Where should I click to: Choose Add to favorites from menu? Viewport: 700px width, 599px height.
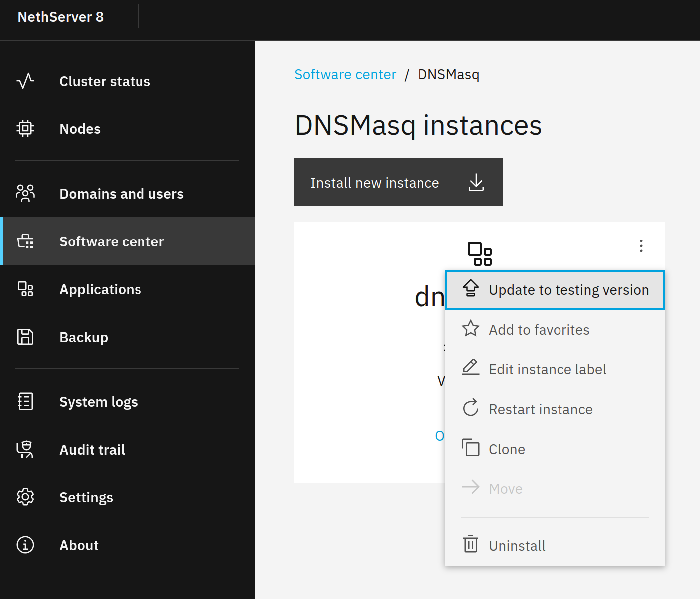click(x=539, y=330)
